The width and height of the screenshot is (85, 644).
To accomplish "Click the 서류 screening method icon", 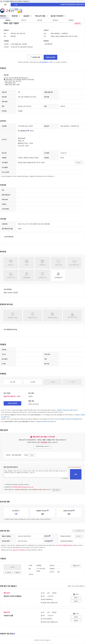I will (x=13, y=382).
